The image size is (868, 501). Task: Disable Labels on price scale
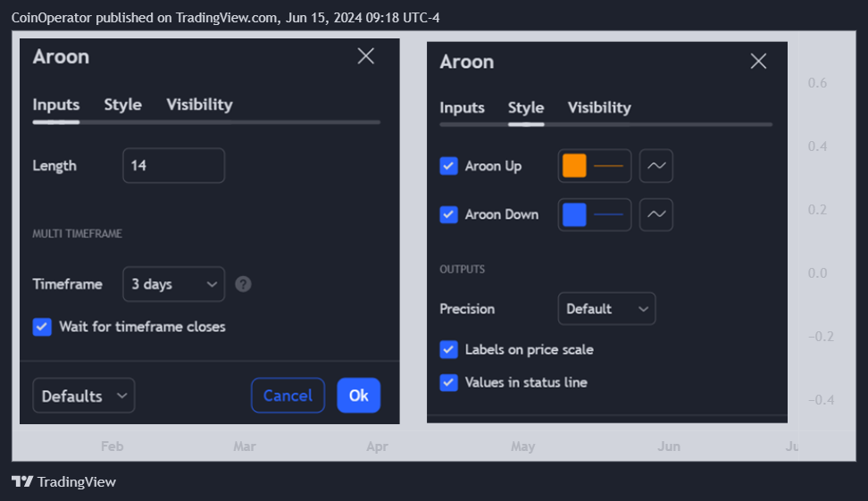449,349
